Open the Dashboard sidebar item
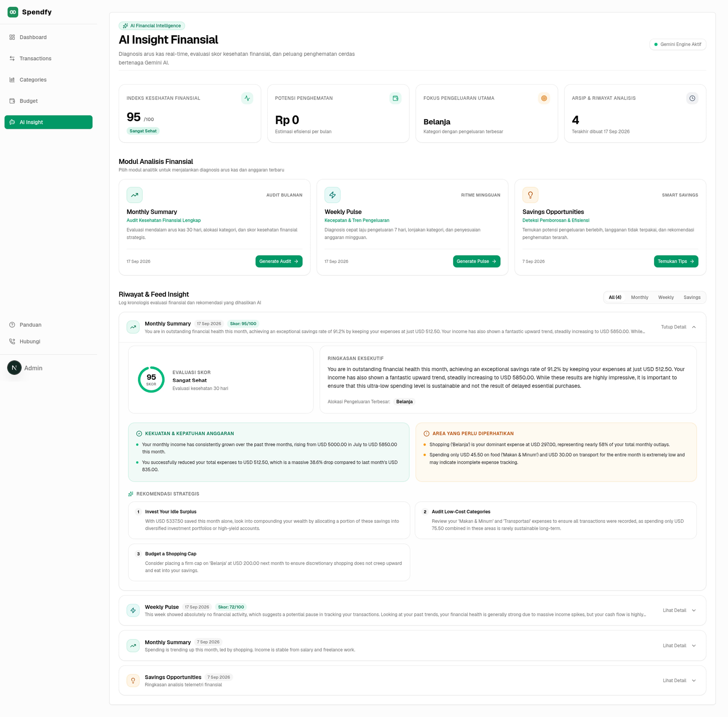This screenshot has width=728, height=717. 49,37
